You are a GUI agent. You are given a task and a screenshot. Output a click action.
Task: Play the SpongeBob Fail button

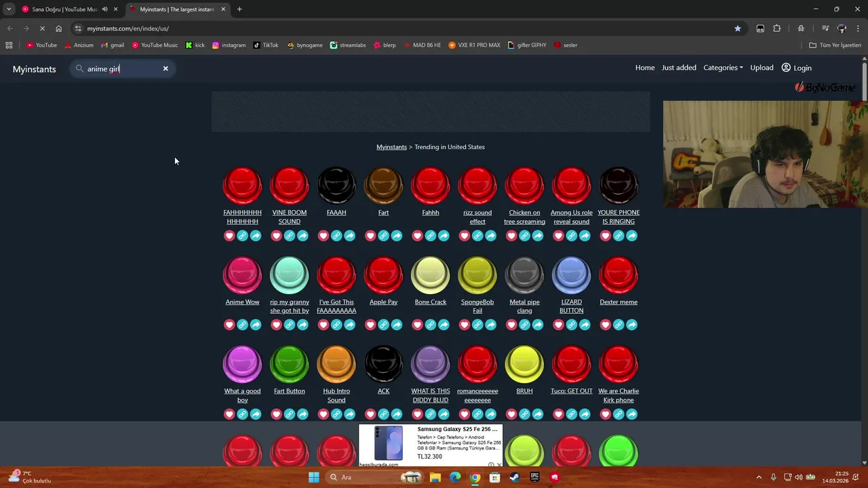tap(477, 274)
